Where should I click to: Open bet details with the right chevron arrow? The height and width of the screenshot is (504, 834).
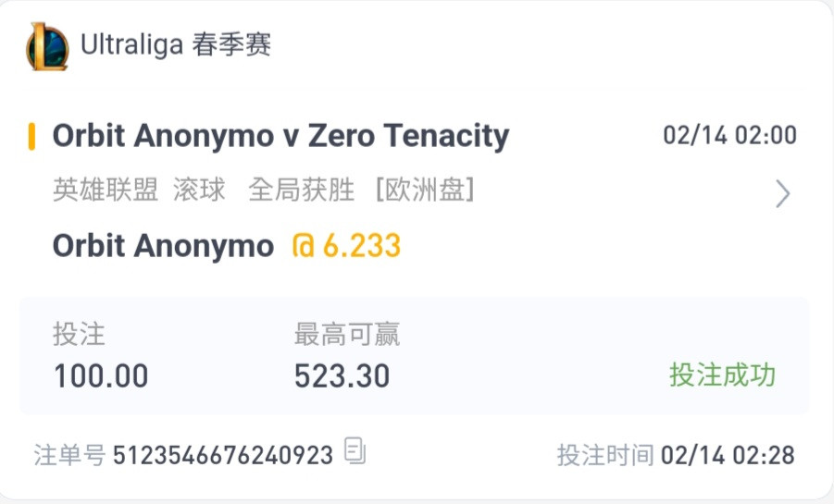(782, 193)
